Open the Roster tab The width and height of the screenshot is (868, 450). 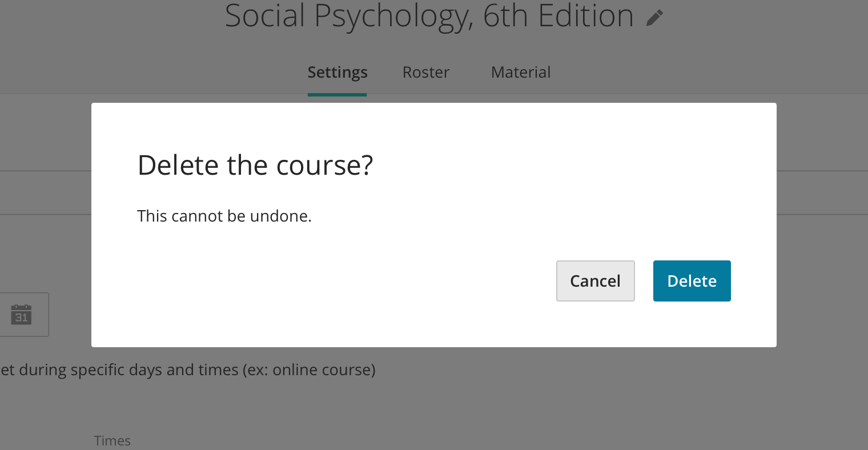(426, 73)
